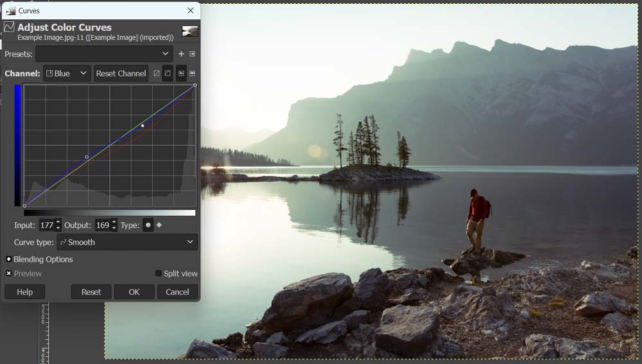Switch histogram to logarithmic scale
The width and height of the screenshot is (642, 364).
click(193, 73)
